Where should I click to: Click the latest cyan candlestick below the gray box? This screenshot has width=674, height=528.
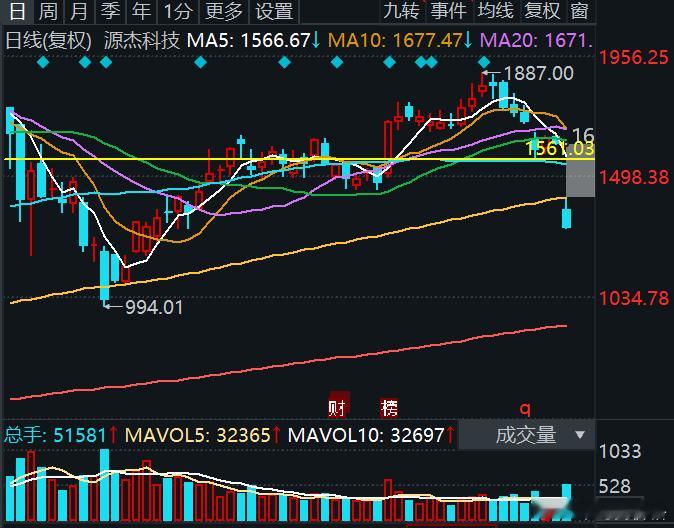tap(567, 218)
